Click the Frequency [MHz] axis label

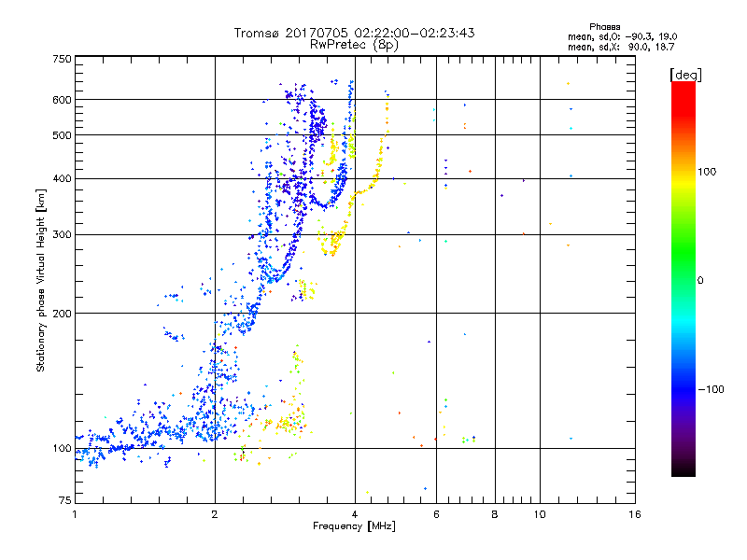[354, 526]
